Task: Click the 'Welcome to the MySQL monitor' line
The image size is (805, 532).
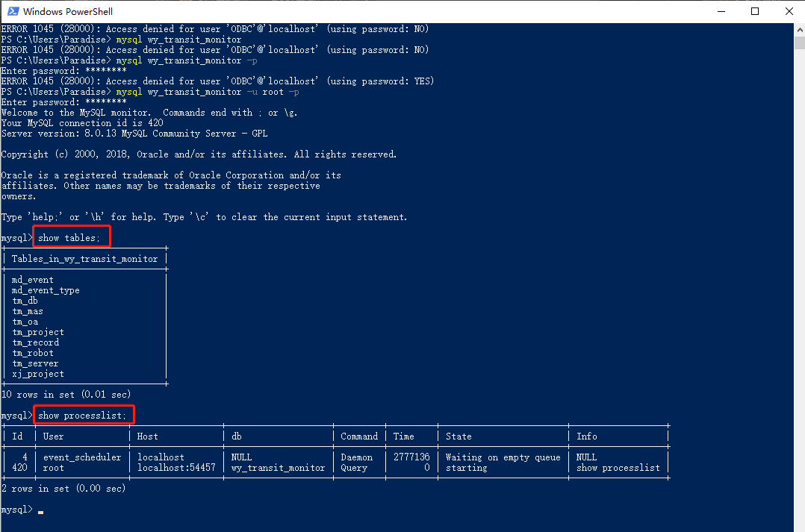Action: (x=149, y=113)
